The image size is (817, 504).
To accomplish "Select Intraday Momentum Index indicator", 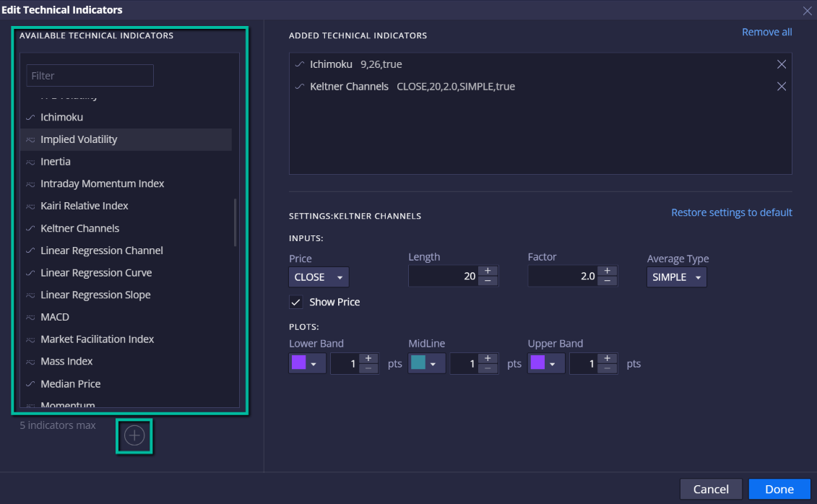I will coord(126,184).
